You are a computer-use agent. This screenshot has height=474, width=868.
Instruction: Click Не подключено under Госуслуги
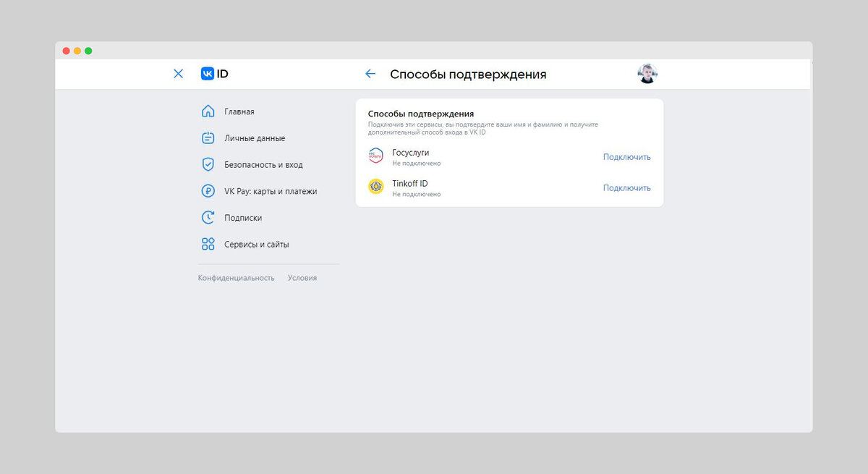(417, 164)
